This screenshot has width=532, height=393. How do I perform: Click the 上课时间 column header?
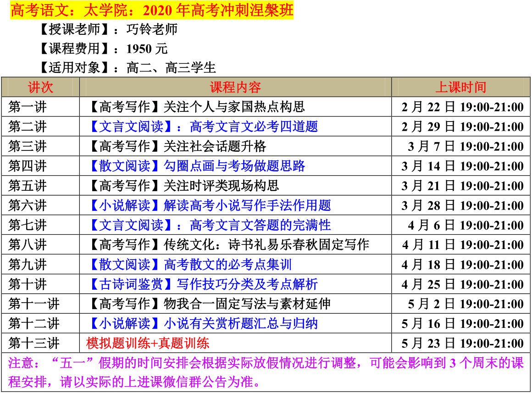click(460, 87)
